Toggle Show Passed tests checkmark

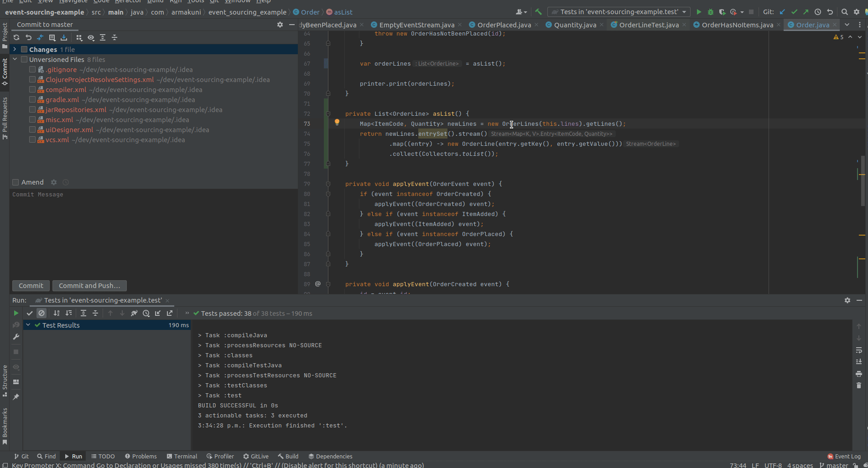pyautogui.click(x=30, y=313)
